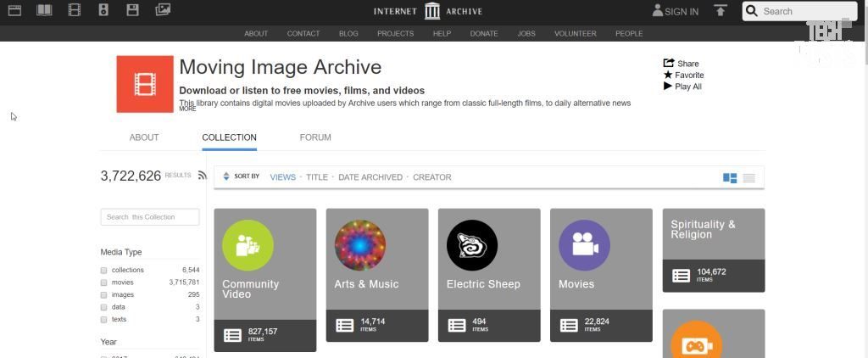Open the Electric Sheep black circle thumbnail

click(x=472, y=245)
